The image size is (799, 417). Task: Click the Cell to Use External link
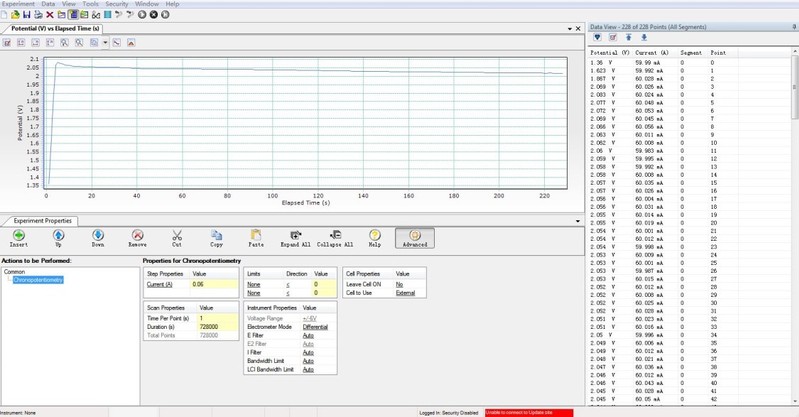[405, 293]
